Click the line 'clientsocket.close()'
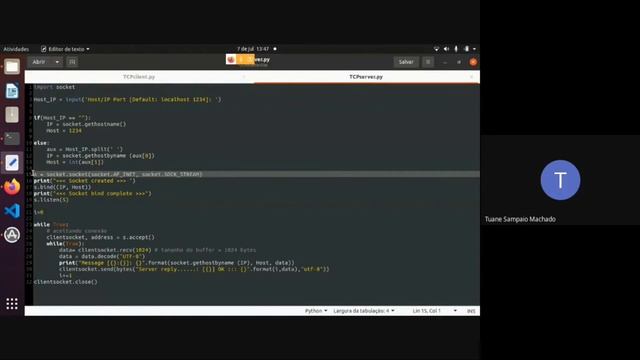This screenshot has width=640, height=360. pos(66,282)
